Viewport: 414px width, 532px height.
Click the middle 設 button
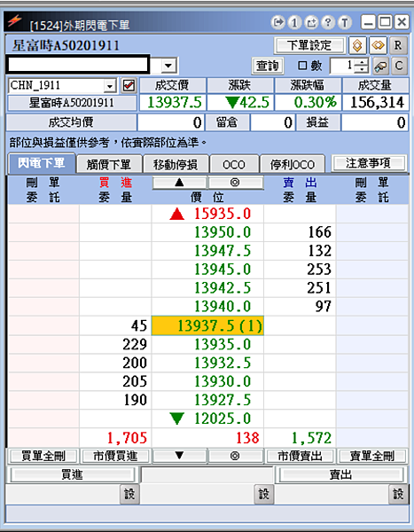(x=263, y=494)
